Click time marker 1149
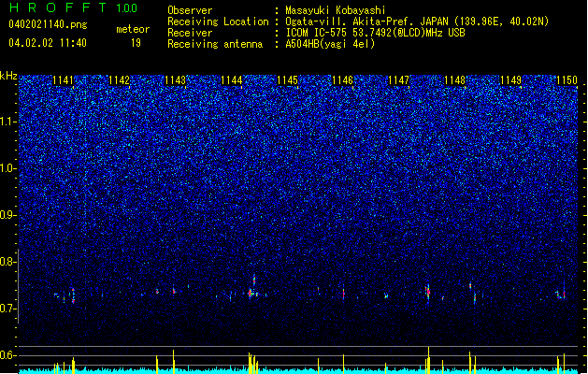Viewport: 588px width, 374px height. tap(510, 80)
